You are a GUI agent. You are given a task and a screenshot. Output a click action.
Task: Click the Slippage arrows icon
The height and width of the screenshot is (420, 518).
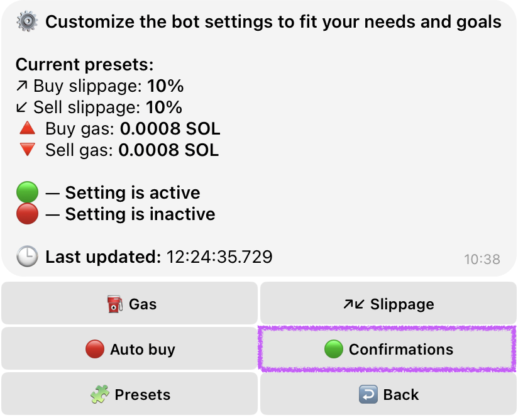tap(353, 304)
